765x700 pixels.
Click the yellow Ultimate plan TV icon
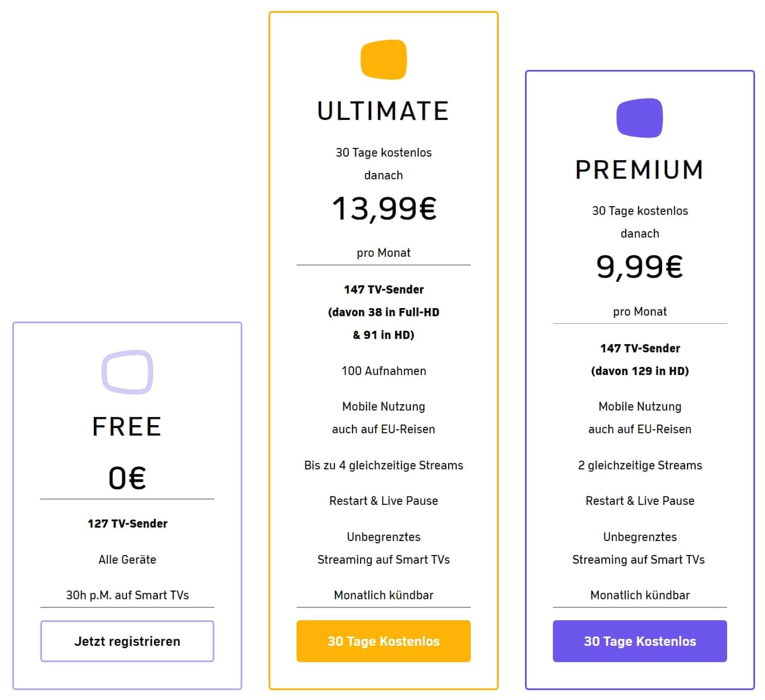point(383,59)
